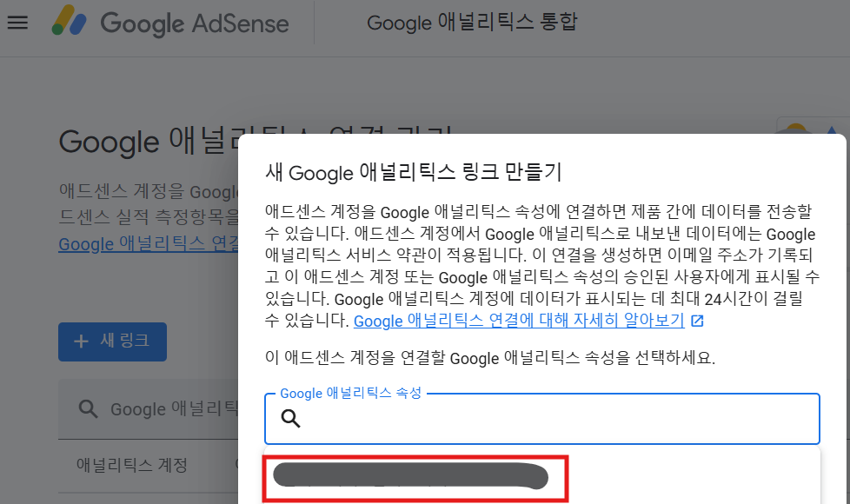Switch to the Google 애널리틱스 통합 section

(x=474, y=23)
